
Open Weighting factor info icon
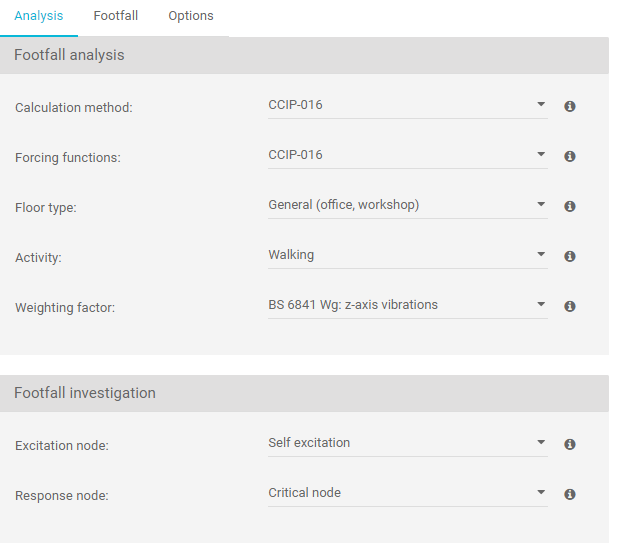pos(570,306)
